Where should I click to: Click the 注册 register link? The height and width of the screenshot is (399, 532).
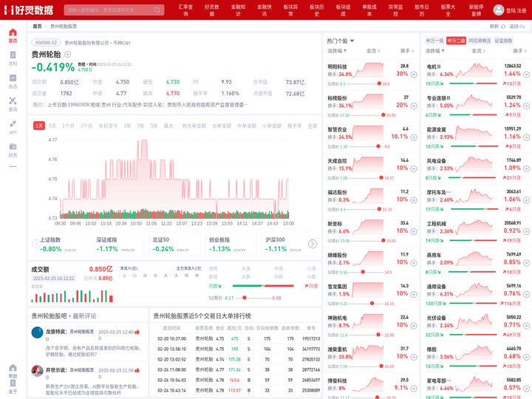point(522,10)
